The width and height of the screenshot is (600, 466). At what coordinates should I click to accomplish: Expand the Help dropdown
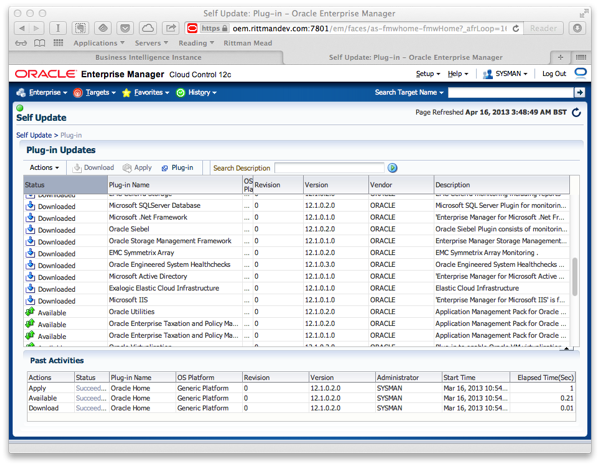point(458,73)
